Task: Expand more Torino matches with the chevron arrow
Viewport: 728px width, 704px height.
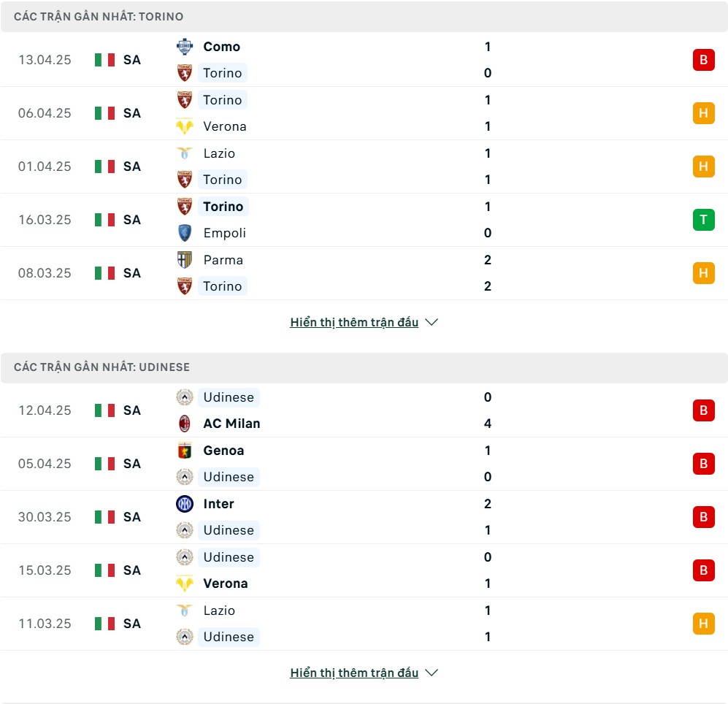Action: point(432,322)
